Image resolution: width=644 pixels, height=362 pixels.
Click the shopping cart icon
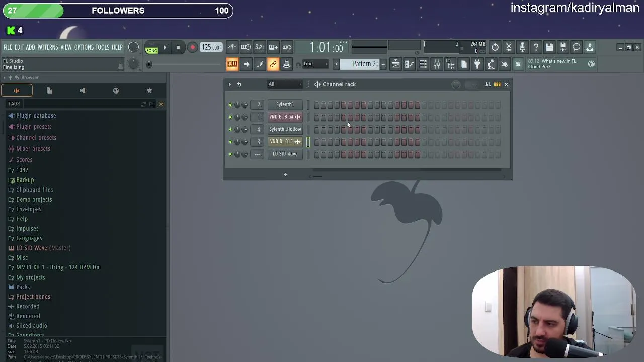point(518,64)
